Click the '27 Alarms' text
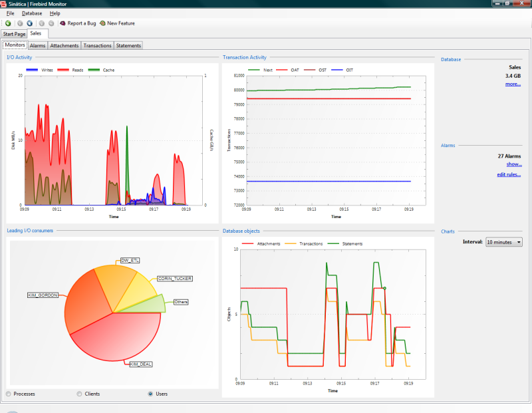The width and height of the screenshot is (532, 413). (x=509, y=156)
